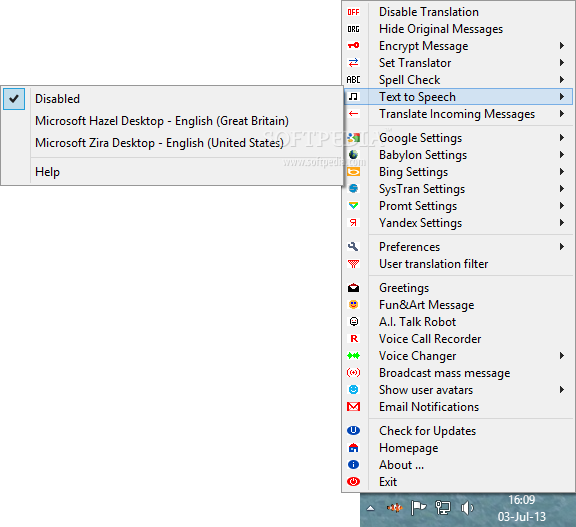Click the colorful Promt Settings icon

tap(353, 205)
